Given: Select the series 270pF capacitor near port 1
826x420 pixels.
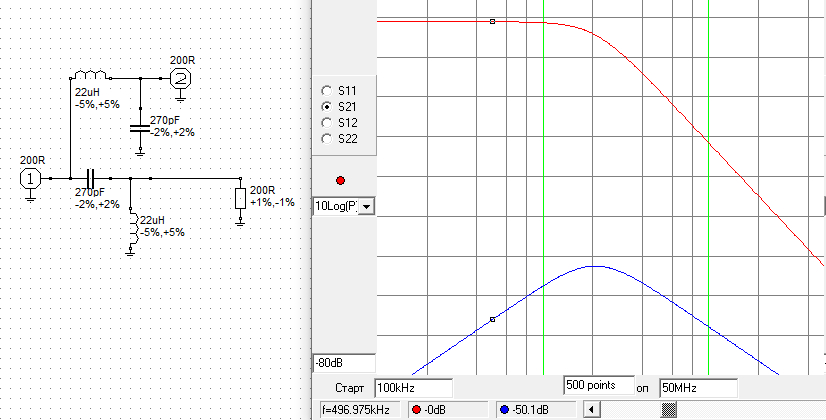Looking at the screenshot, I should point(90,178).
